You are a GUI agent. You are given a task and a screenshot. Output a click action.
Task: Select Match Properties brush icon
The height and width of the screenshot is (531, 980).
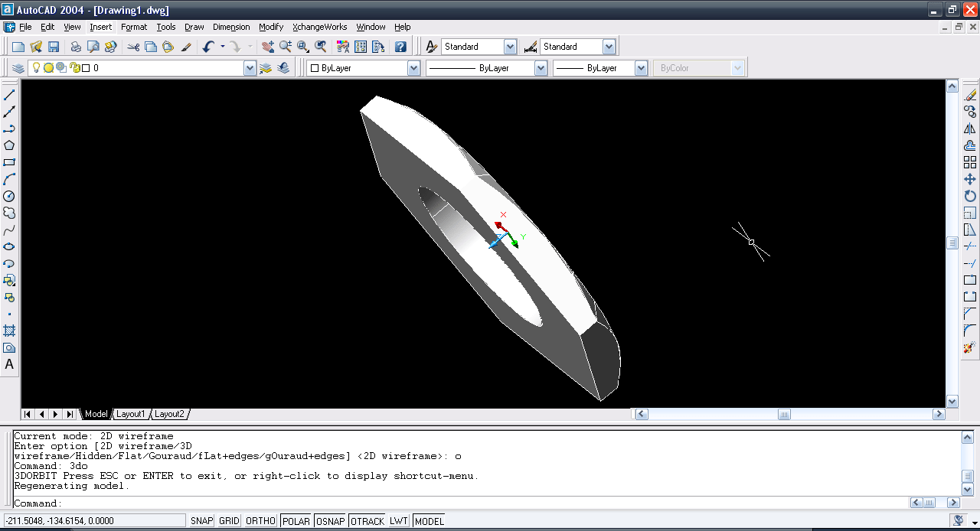click(x=186, y=47)
